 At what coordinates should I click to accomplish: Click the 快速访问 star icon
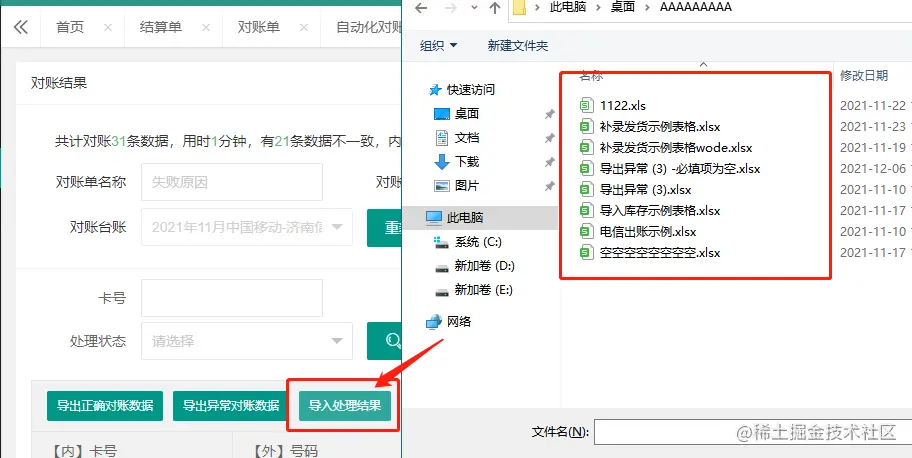click(x=435, y=90)
